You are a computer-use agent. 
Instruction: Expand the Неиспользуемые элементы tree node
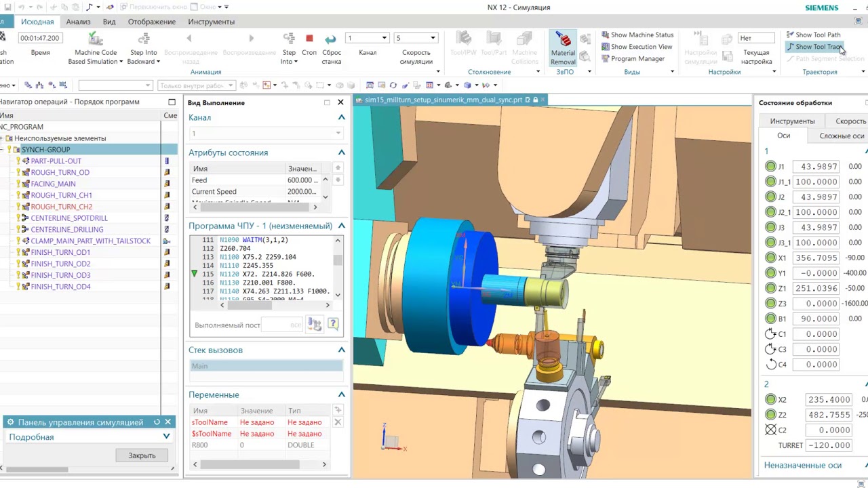[2, 138]
